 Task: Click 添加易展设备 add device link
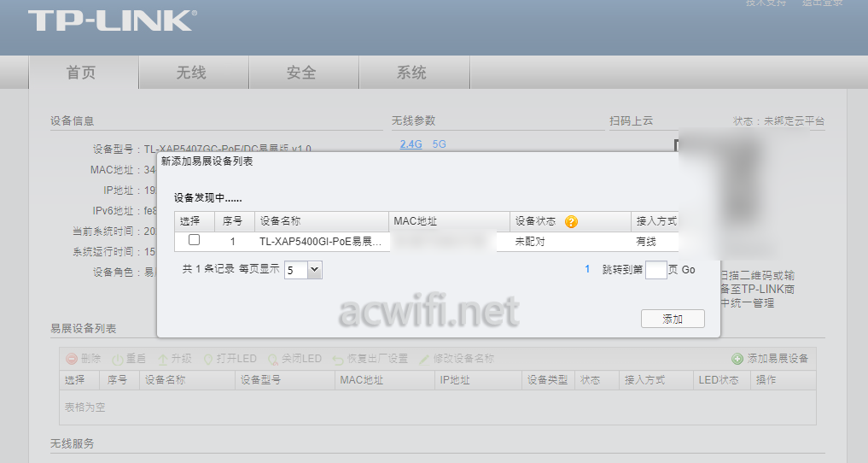tap(778, 359)
